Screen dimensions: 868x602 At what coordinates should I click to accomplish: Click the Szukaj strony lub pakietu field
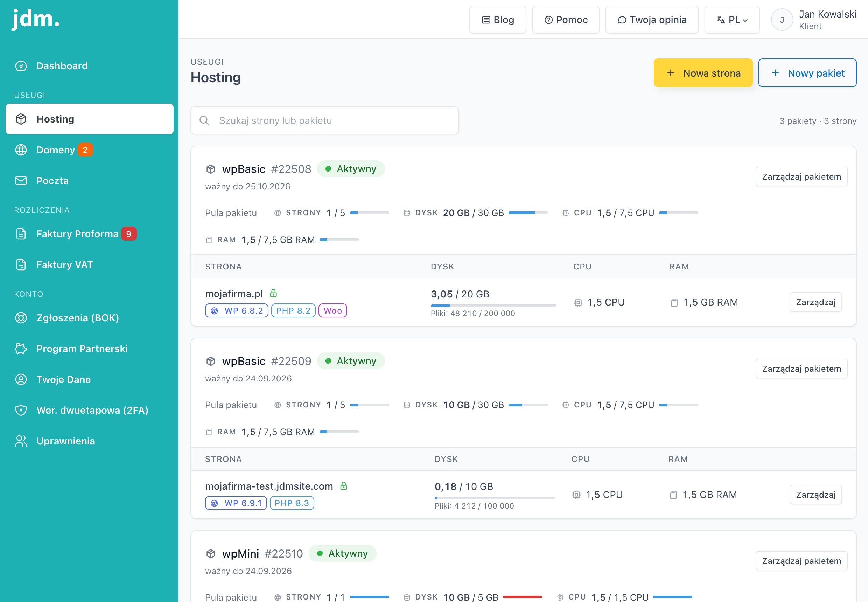(324, 120)
